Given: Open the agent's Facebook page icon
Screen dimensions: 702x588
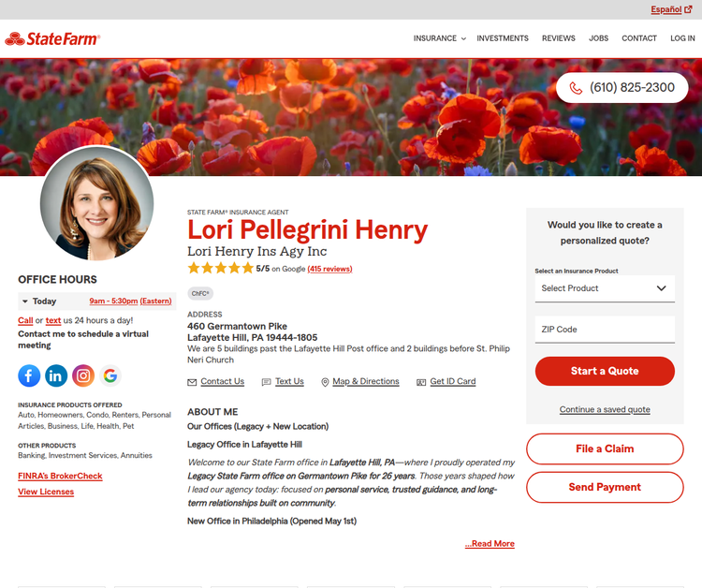Looking at the screenshot, I should click(29, 375).
